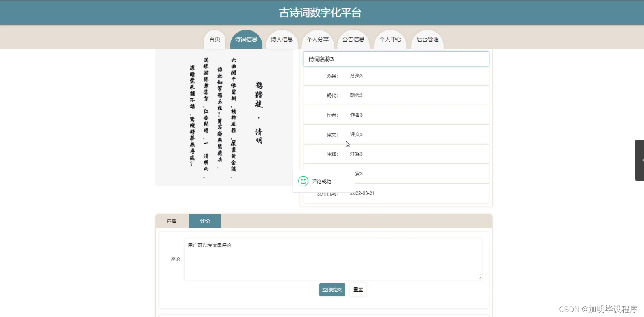Viewport: 644px width, 317px height.
Task: View the 公告信息 announcements
Action: tap(354, 40)
